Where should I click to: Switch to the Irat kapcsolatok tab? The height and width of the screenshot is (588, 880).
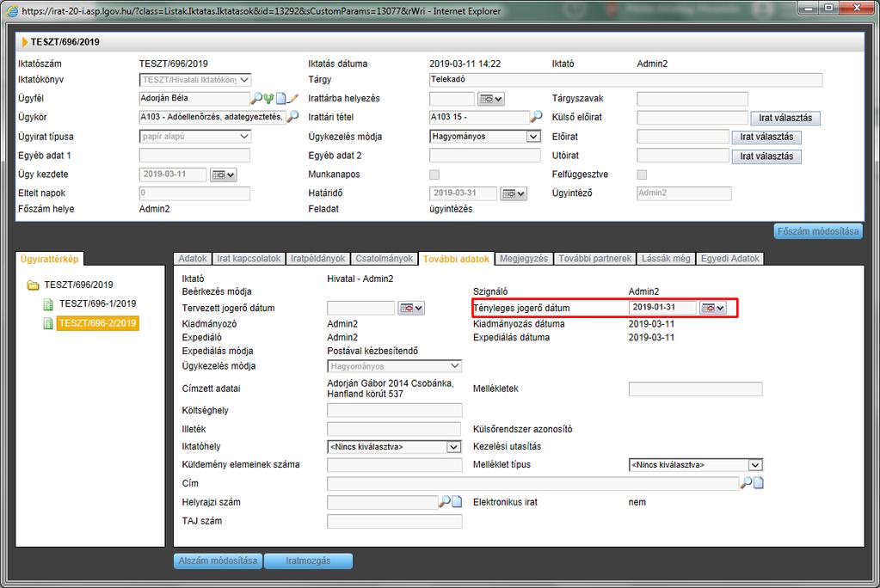click(x=249, y=259)
